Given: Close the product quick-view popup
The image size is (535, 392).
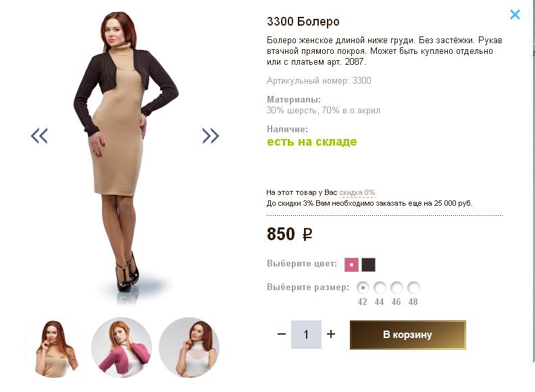Looking at the screenshot, I should pos(515,14).
